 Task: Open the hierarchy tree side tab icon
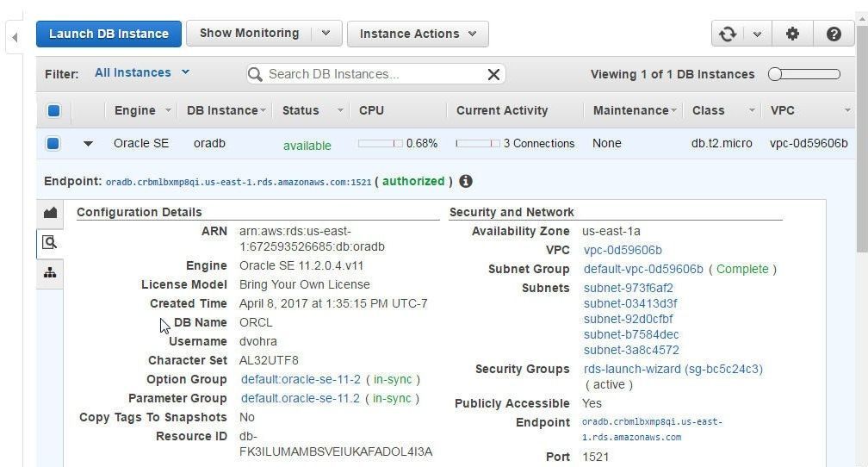pyautogui.click(x=50, y=272)
